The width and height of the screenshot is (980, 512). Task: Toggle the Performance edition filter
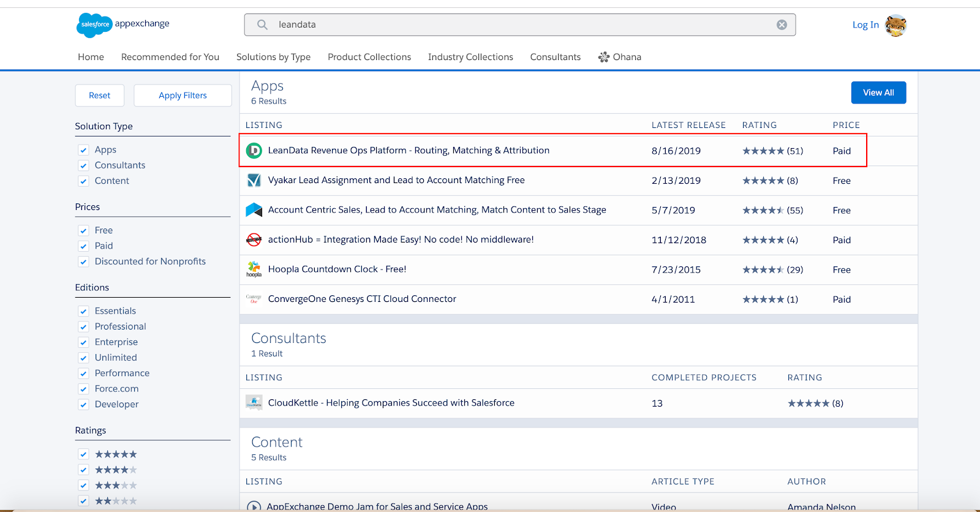pos(83,374)
